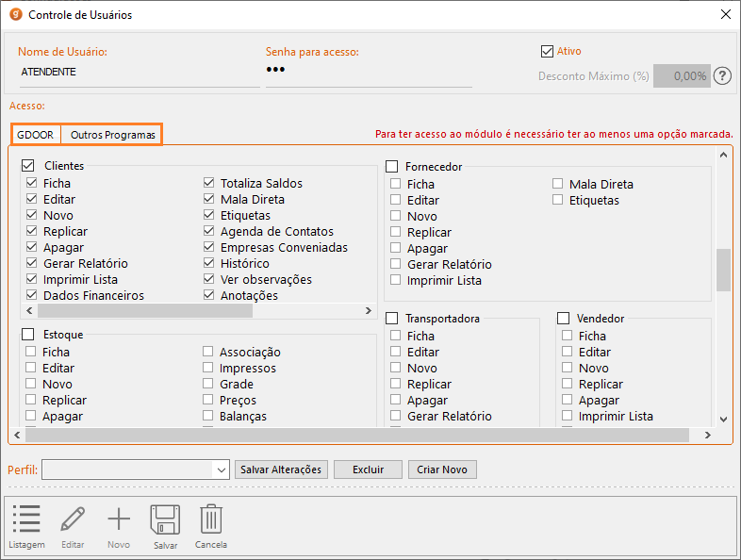Screen dimensions: 741x560
Task: Switch to the Outros Programas tab
Action: pyautogui.click(x=112, y=135)
